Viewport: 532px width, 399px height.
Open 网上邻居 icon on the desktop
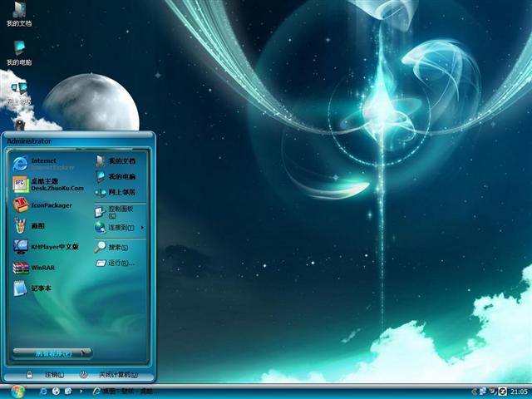[x=18, y=91]
